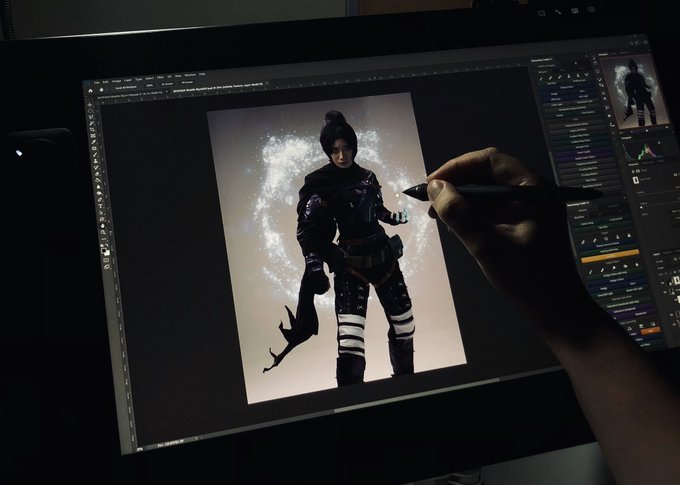Open the Edit menu
Image resolution: width=680 pixels, height=485 pixels.
105,82
